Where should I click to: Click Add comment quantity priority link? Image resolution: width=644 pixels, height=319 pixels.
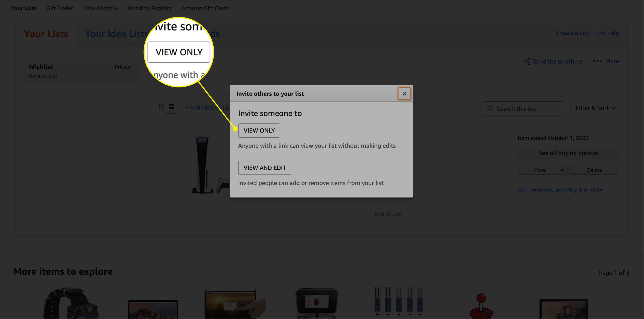coord(560,189)
